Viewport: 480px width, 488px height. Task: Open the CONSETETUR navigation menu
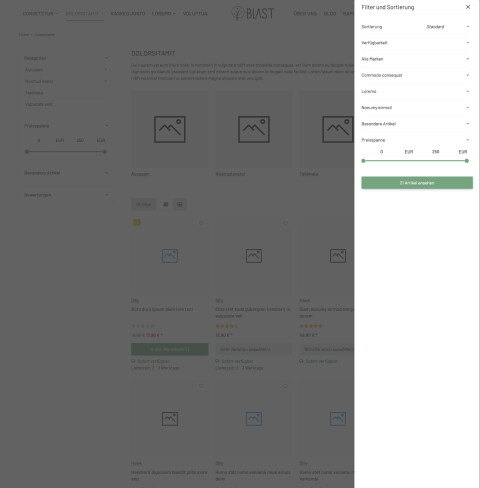[x=40, y=14]
